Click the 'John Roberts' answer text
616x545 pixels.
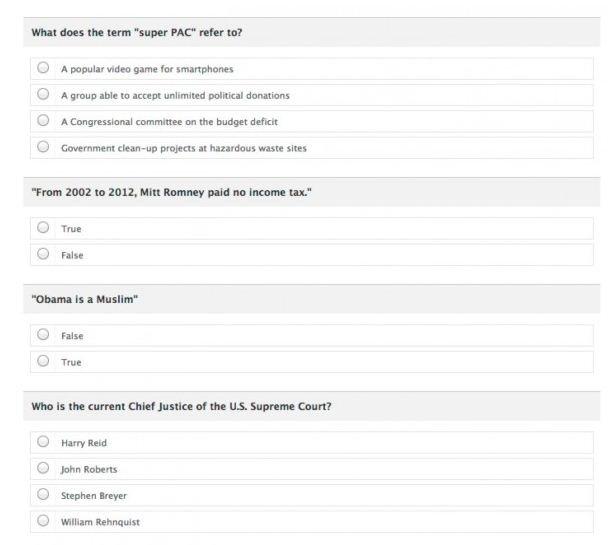tap(89, 470)
